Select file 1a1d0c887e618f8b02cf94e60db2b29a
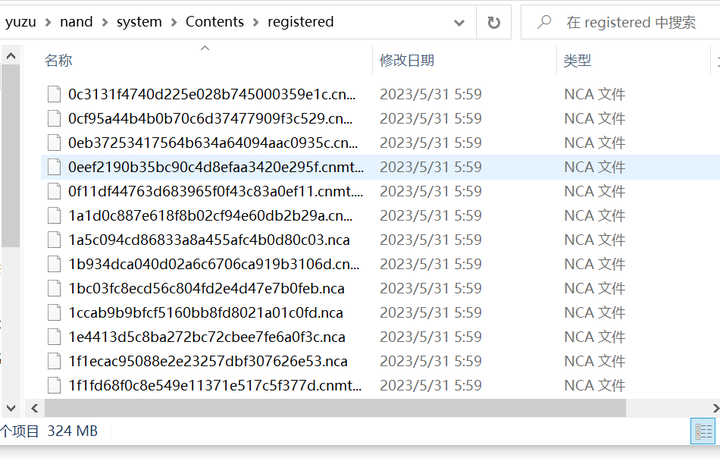The image size is (720, 461). pyautogui.click(x=211, y=216)
